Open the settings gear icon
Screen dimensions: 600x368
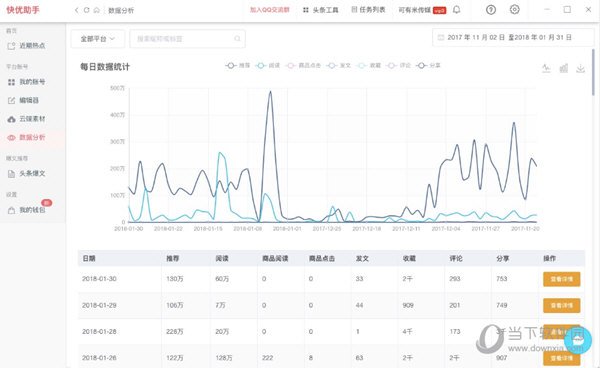click(x=515, y=10)
